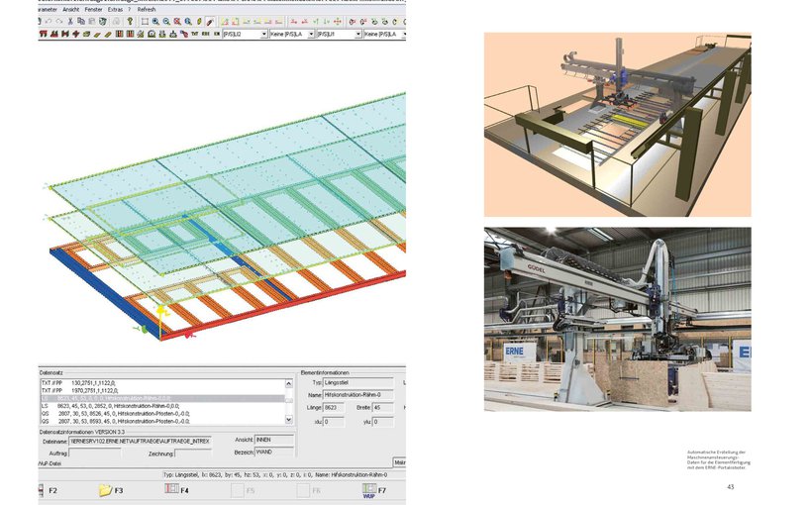
Task: Click the empty Zeichnung field
Action: pos(193,454)
